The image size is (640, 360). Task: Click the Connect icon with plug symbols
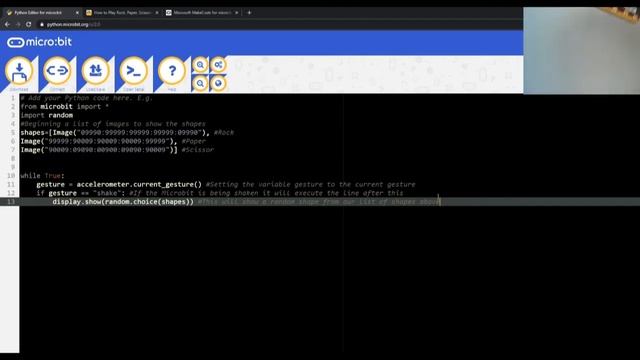pos(57,72)
